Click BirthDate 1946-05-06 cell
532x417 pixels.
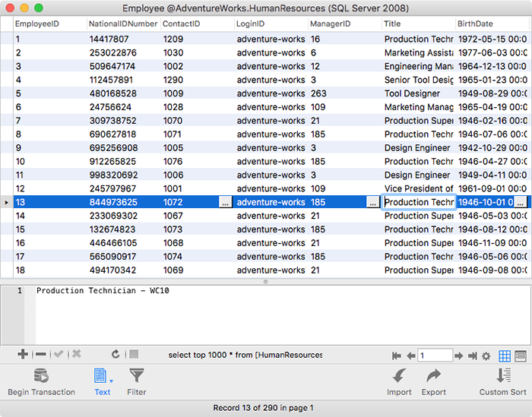[x=492, y=257]
